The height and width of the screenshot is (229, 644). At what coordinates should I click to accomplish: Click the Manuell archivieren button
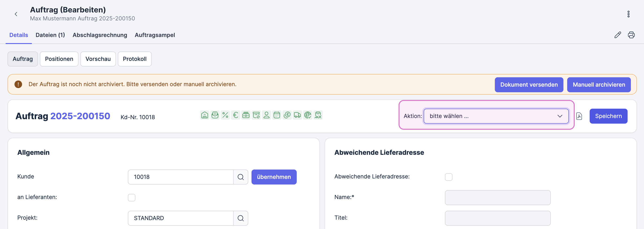[599, 85]
